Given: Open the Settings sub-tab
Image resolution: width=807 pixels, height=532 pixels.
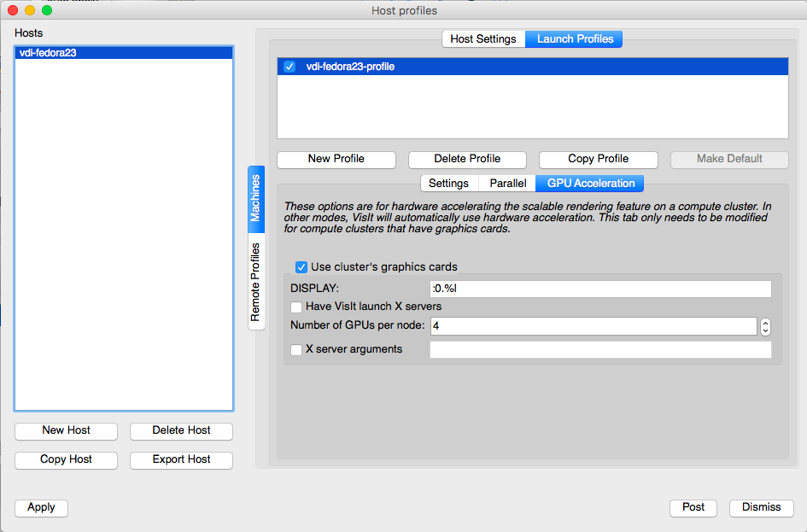Looking at the screenshot, I should [x=448, y=184].
